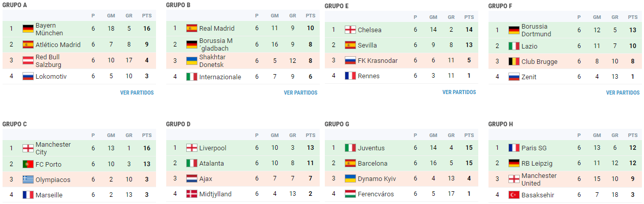Click the Turkish flag beside Basaksehir
Screen dimensions: 644x204
(x=514, y=195)
